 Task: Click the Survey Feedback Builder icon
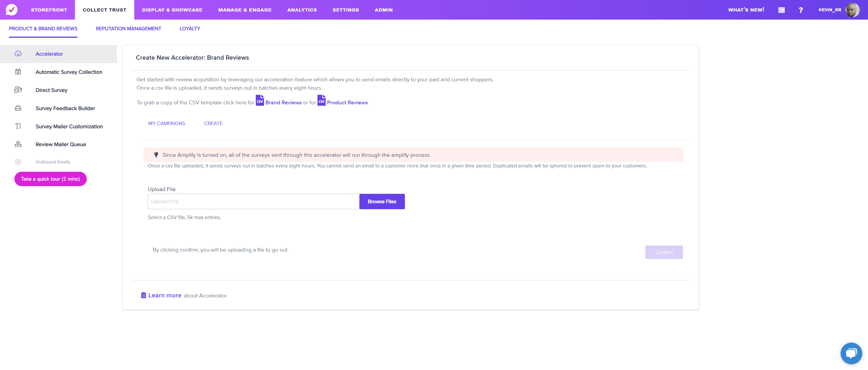pyautogui.click(x=18, y=108)
